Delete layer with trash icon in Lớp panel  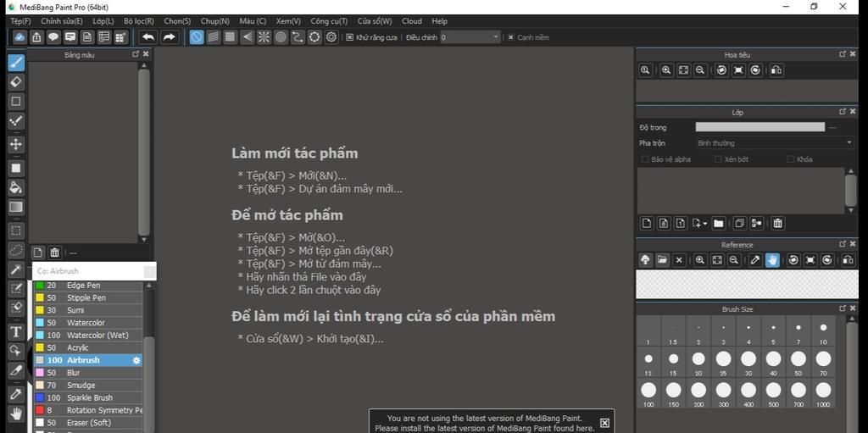[x=778, y=223]
